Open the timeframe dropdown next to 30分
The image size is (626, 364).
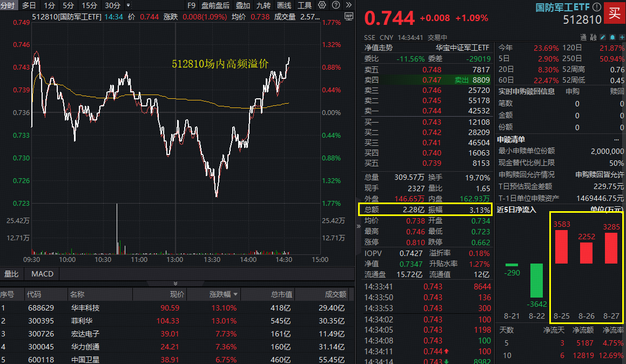127,5
